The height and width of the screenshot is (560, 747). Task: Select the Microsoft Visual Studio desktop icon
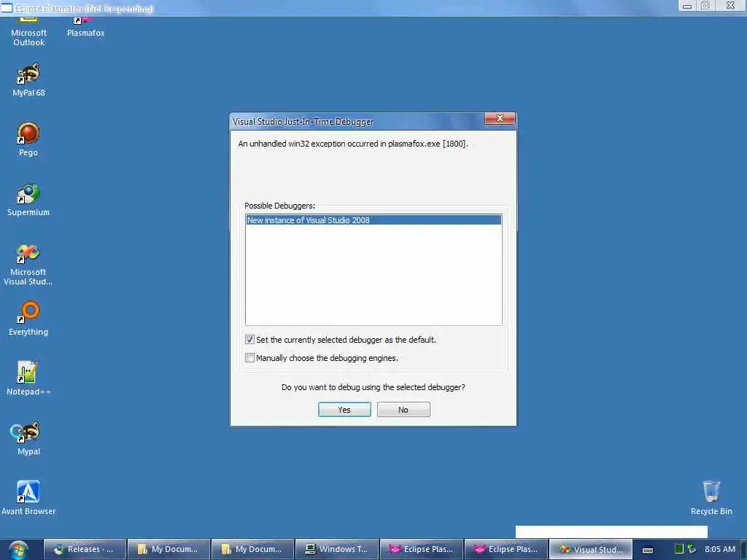(x=28, y=265)
